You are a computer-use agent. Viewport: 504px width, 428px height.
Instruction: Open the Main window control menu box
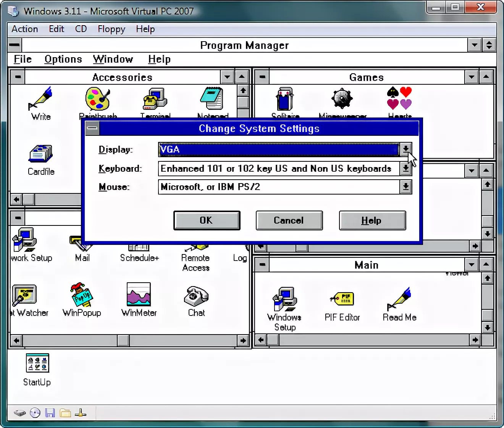pyautogui.click(x=262, y=265)
